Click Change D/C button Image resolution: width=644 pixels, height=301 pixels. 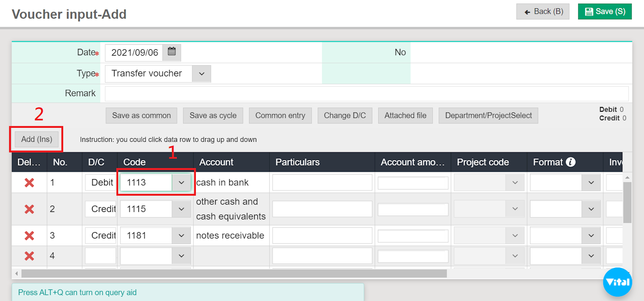[345, 116]
